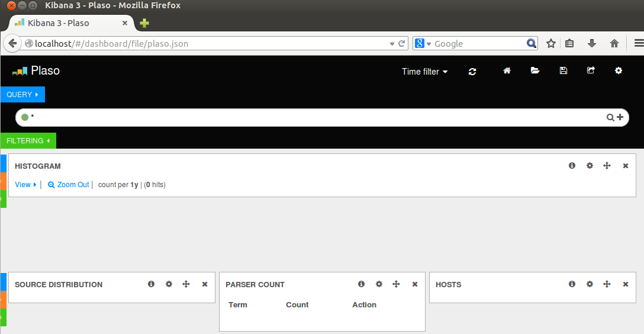Open dashboard settings gear in header

coord(618,70)
